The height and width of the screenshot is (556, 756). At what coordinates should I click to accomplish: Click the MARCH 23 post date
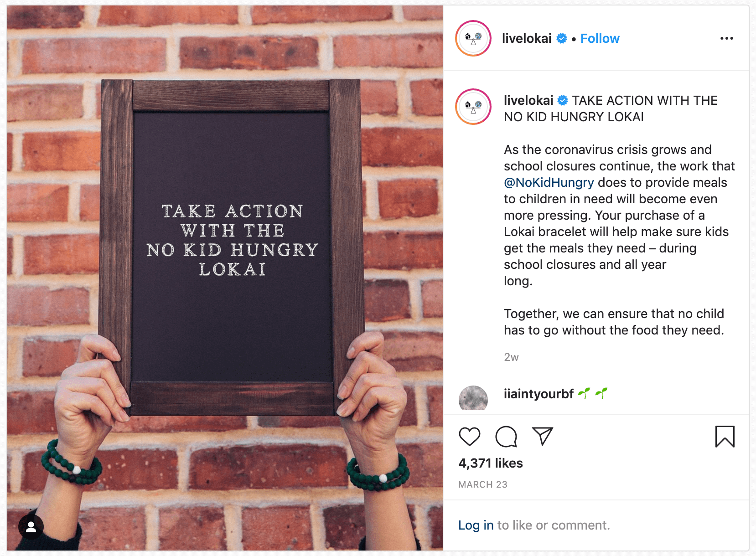pos(483,484)
